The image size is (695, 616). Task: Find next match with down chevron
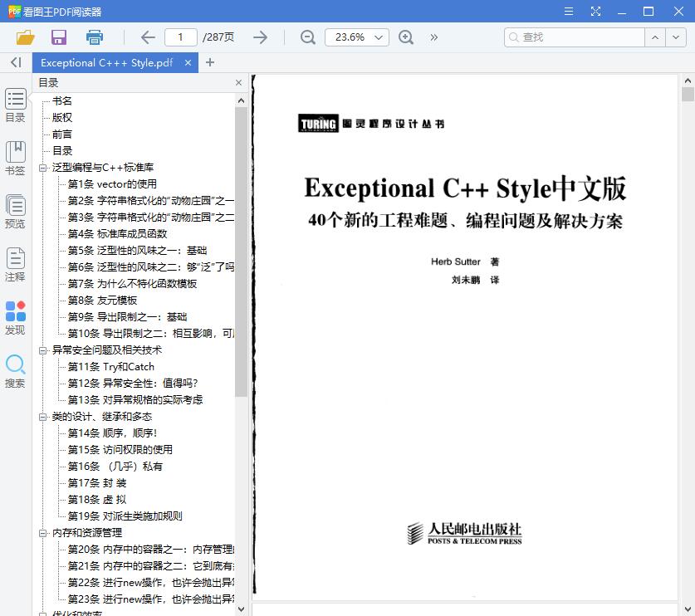click(x=676, y=37)
